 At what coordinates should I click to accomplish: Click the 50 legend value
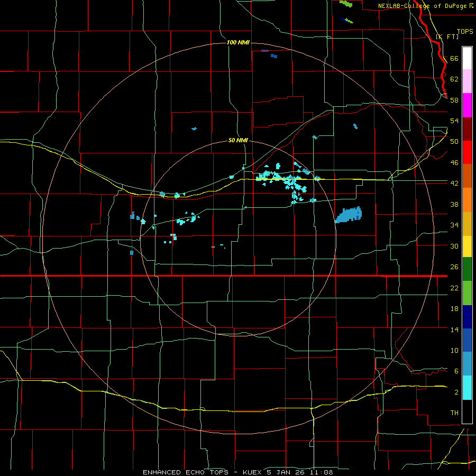454,141
